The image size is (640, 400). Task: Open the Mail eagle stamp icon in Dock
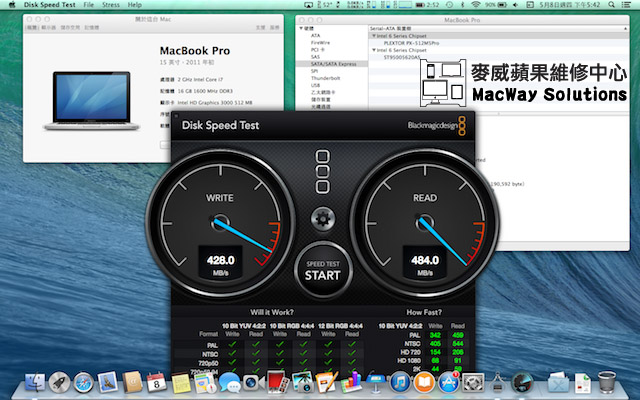click(x=108, y=382)
